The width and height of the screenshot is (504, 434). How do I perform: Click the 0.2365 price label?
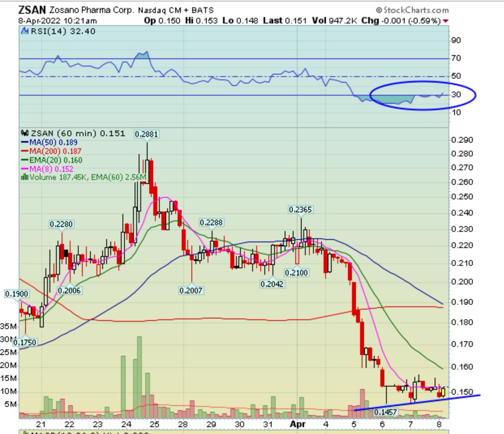tap(301, 209)
